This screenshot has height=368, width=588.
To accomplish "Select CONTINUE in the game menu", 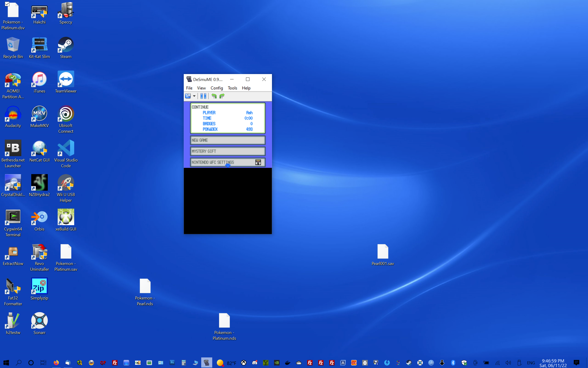I will pos(228,118).
